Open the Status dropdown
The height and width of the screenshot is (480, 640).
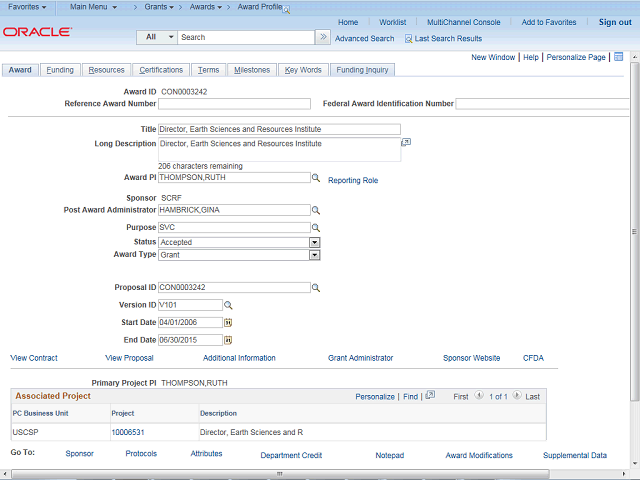point(314,242)
